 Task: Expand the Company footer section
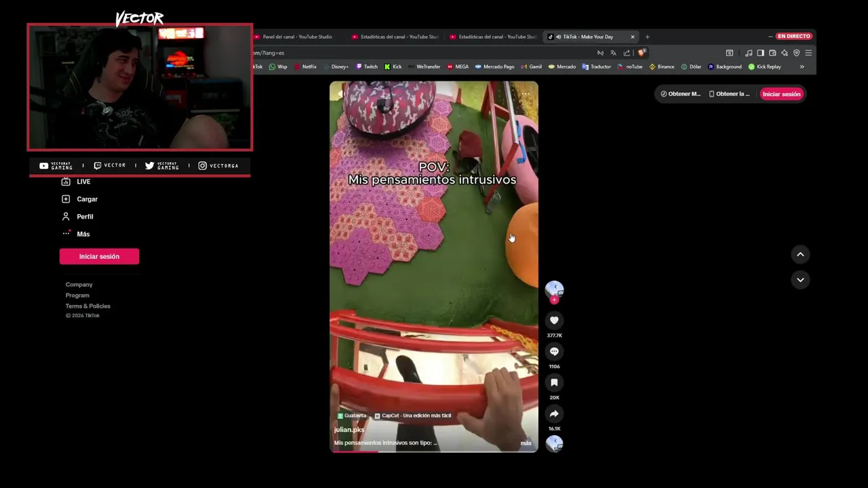coord(79,285)
